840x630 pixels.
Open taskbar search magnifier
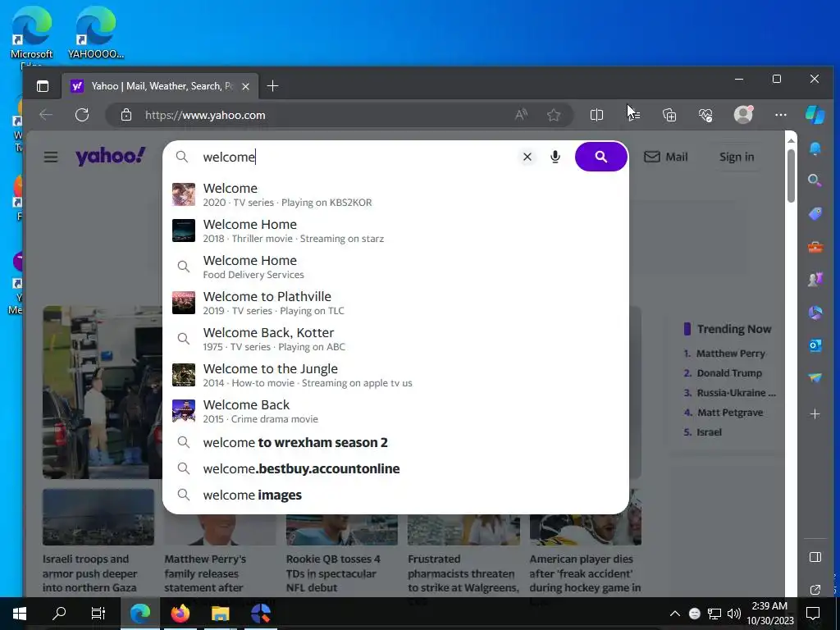click(59, 614)
